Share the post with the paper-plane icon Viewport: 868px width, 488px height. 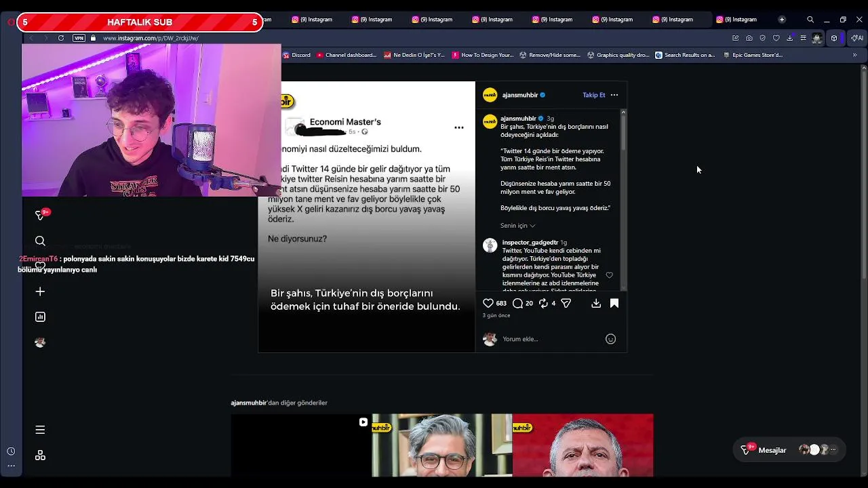click(x=566, y=303)
